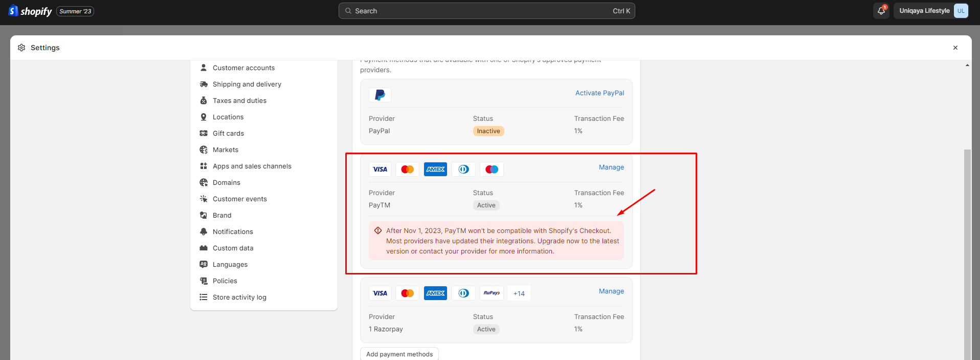Click the warning icon in PayTM alert
Image resolution: width=980 pixels, height=360 pixels.
(378, 230)
